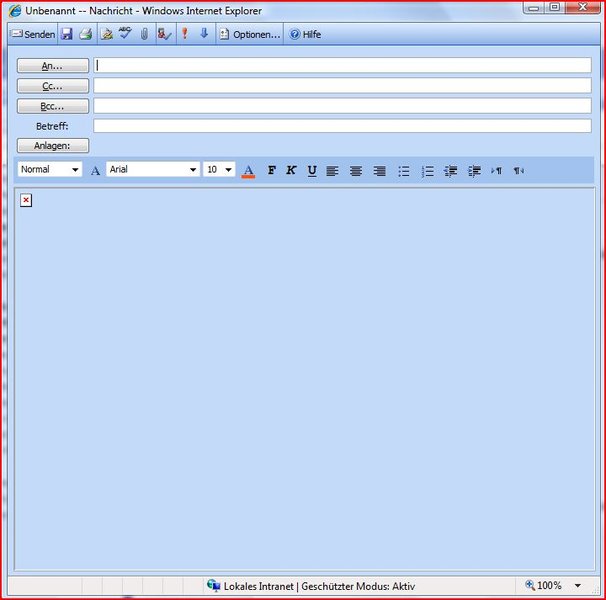Screen dimensions: 606x600
Task: Click the Cc... button
Action: [53, 86]
